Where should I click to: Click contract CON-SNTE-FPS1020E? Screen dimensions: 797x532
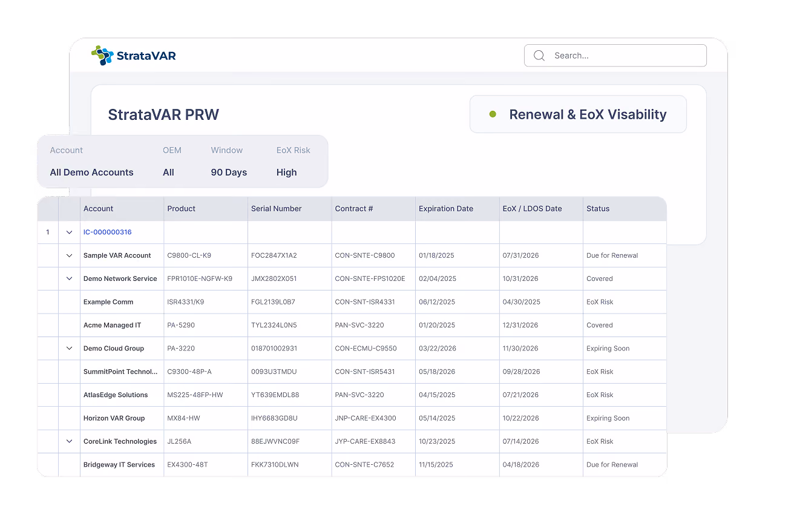[370, 279]
